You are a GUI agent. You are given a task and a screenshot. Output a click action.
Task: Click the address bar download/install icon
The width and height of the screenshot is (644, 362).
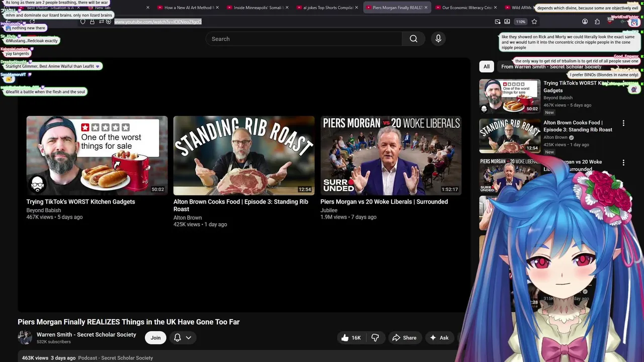[507, 22]
